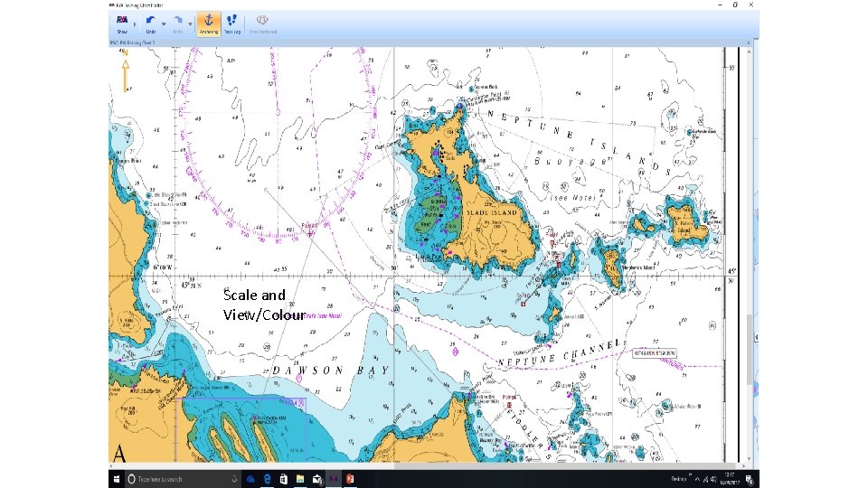
Task: Close the chart document tab
Action: click(x=749, y=42)
